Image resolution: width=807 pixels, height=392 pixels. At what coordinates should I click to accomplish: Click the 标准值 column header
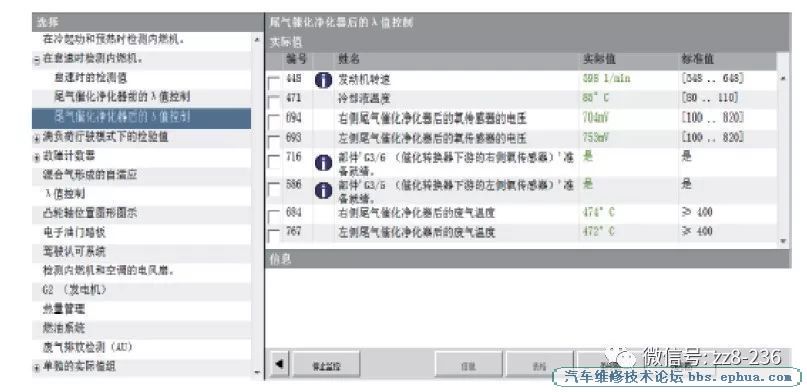(698, 60)
